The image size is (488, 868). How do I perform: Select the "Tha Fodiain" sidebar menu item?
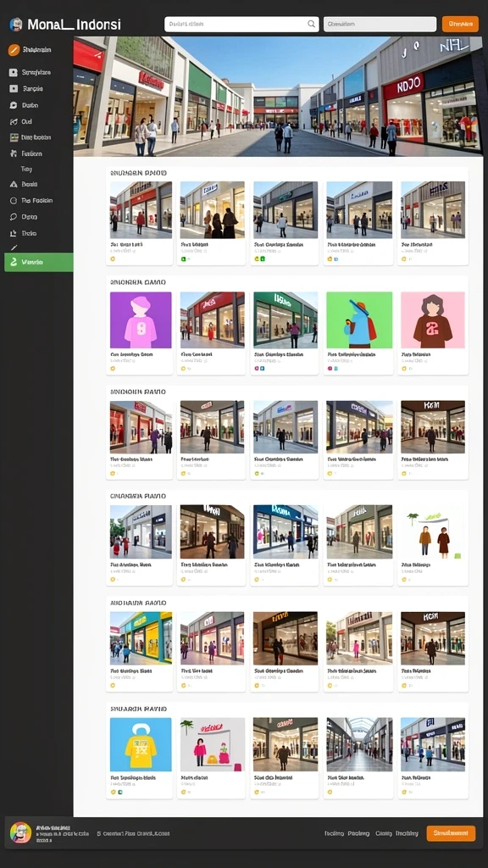point(37,200)
